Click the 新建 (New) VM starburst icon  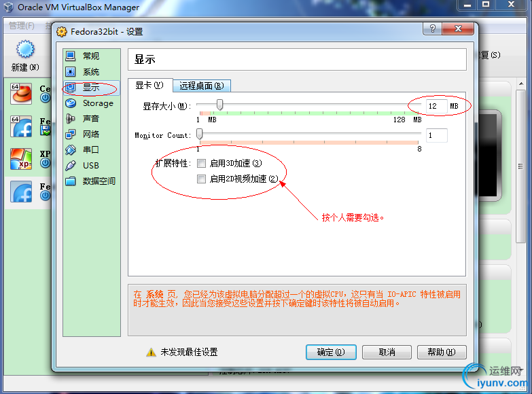25,50
